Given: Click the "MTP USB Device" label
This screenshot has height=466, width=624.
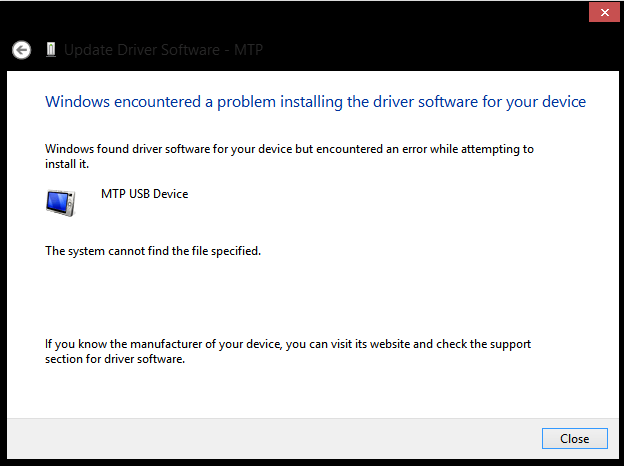Looking at the screenshot, I should [x=144, y=194].
